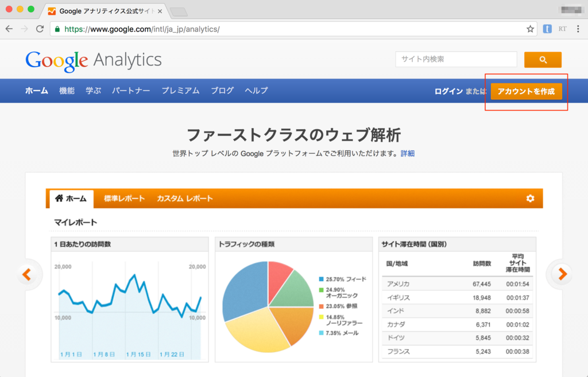This screenshot has height=377, width=588.
Task: Click the green padlock security icon
Action: [57, 29]
